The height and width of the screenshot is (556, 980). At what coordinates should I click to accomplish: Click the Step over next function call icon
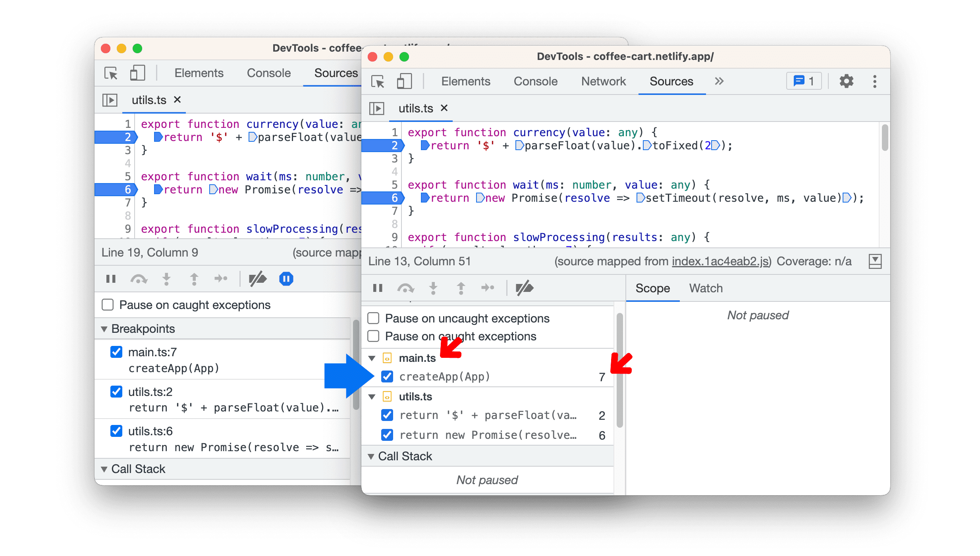[405, 288]
